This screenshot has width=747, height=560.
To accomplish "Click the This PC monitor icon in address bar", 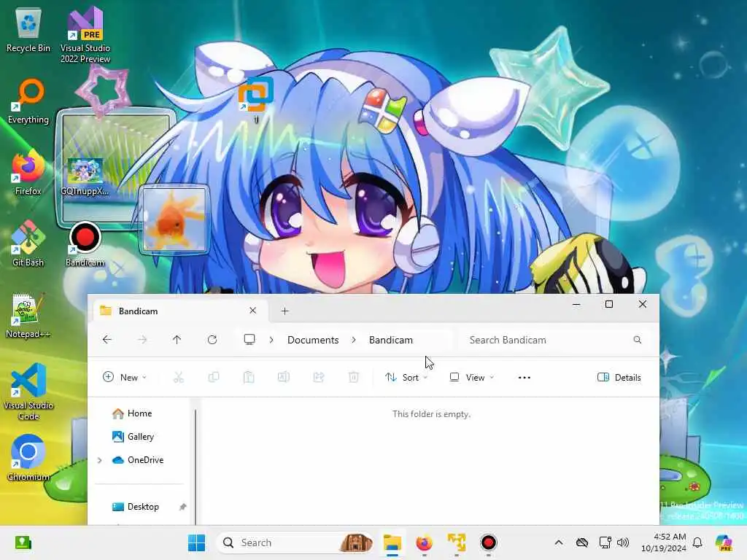I will [x=249, y=340].
